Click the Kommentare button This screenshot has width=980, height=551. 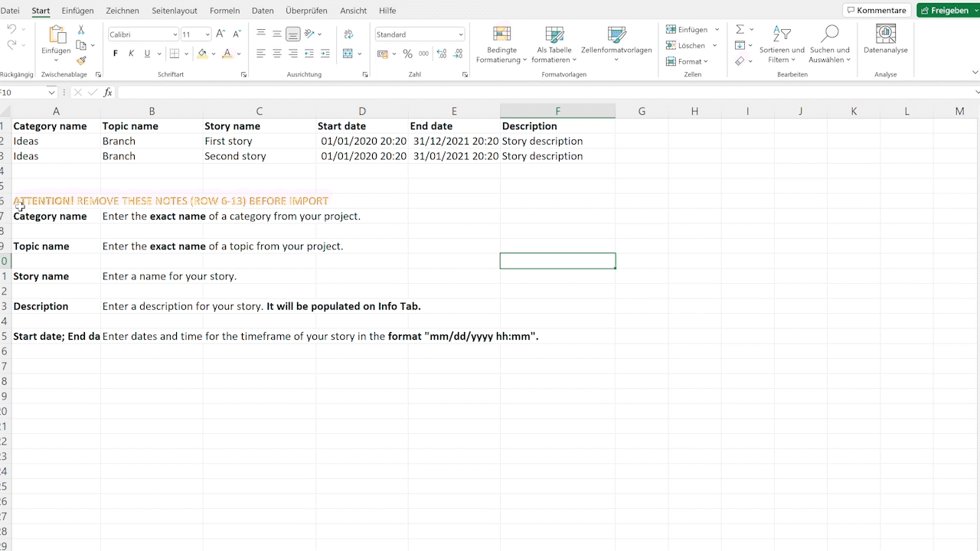pos(877,11)
